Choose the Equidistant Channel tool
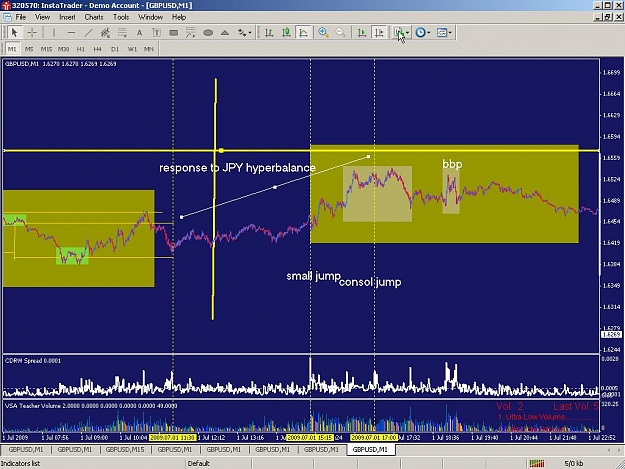The height and width of the screenshot is (469, 625). click(105, 33)
